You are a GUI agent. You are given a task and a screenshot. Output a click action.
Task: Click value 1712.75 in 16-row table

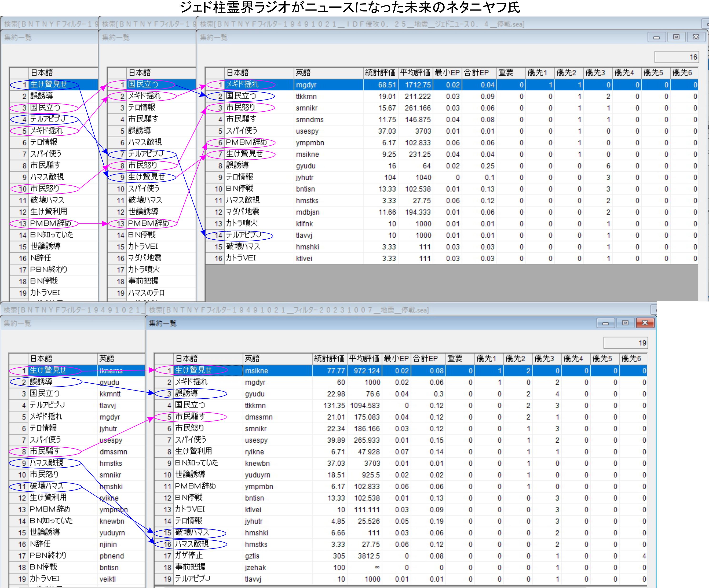click(x=415, y=85)
